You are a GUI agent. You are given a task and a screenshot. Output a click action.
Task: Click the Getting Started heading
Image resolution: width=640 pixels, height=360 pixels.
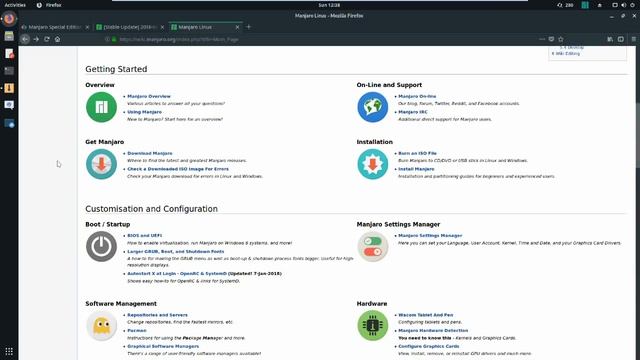(116, 69)
